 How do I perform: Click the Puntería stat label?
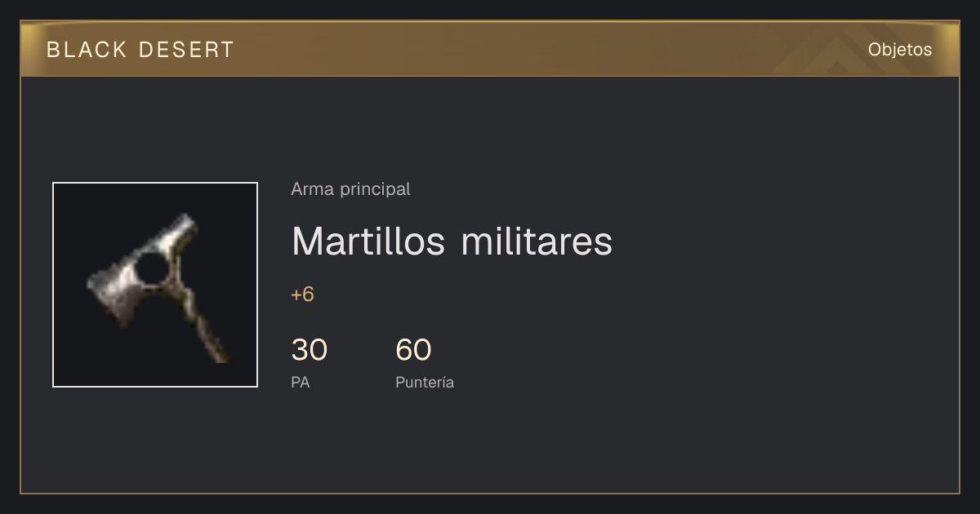click(425, 382)
